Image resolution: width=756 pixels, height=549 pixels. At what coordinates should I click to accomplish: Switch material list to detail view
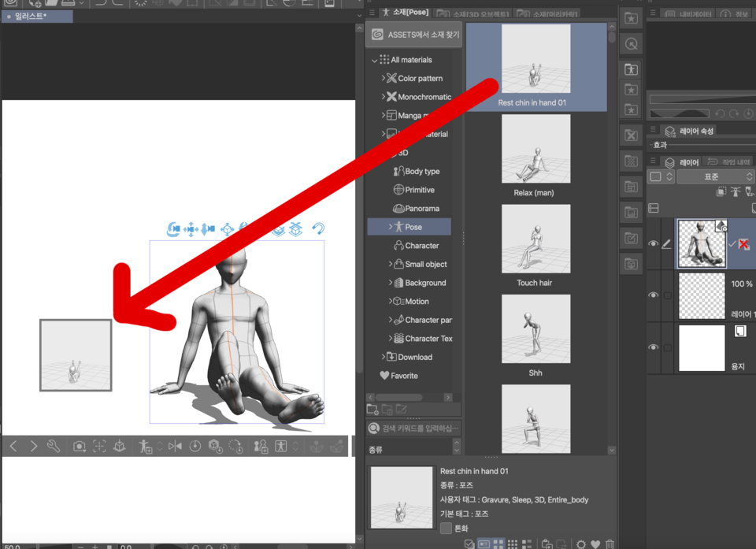tap(527, 544)
